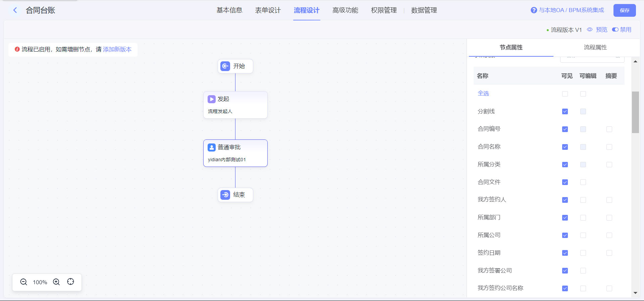Click the 保存 button
Screen dimensions: 644x301
[624, 10]
